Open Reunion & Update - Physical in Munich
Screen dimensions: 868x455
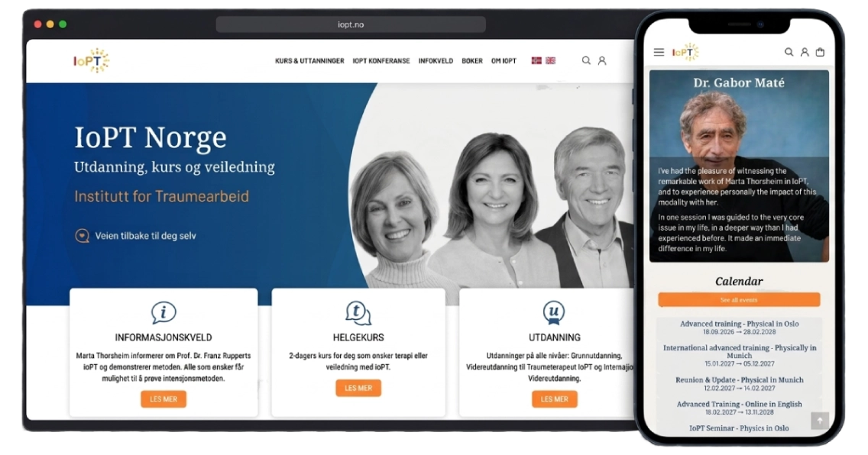tap(739, 384)
